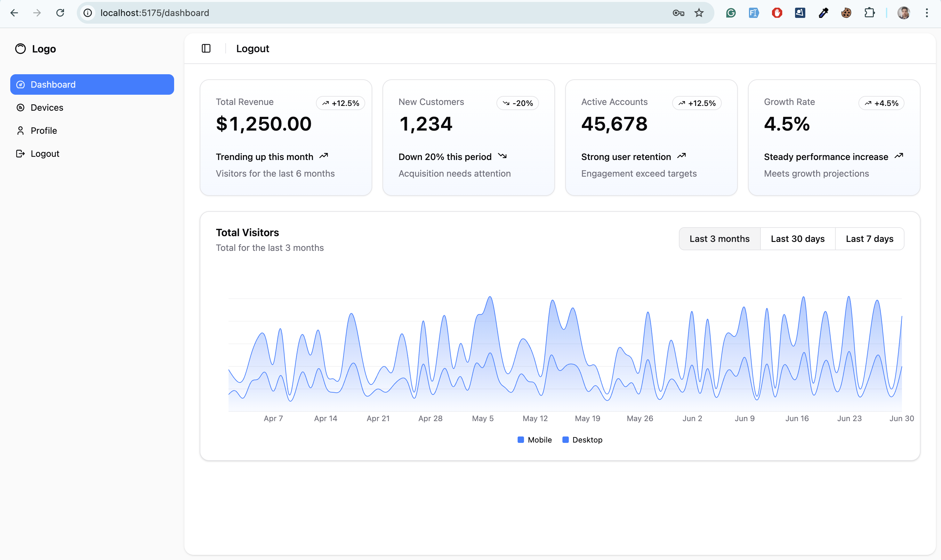The image size is (941, 560).
Task: Select Last 3 months range
Action: (719, 239)
